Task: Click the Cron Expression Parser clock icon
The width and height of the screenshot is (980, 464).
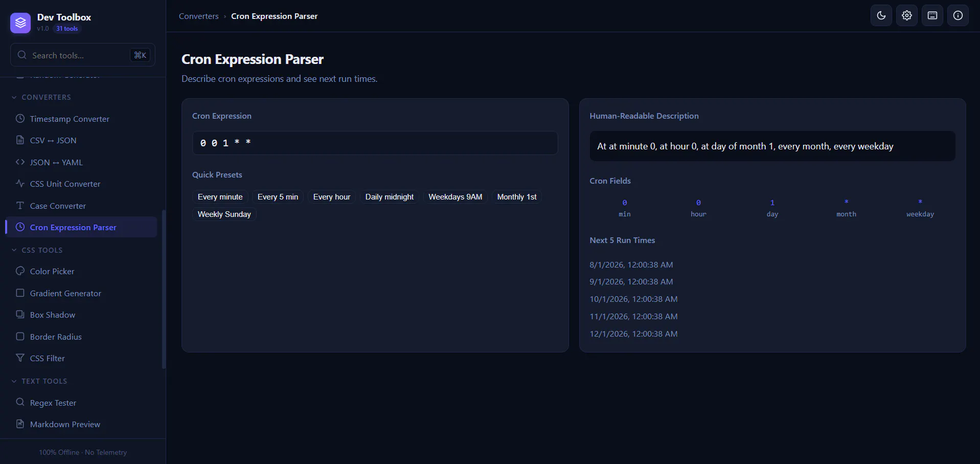Action: pos(20,227)
